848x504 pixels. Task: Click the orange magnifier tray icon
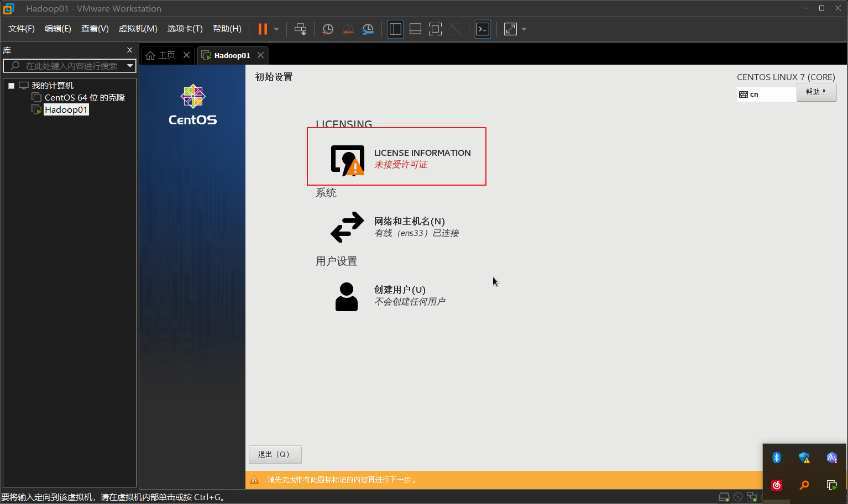point(804,485)
